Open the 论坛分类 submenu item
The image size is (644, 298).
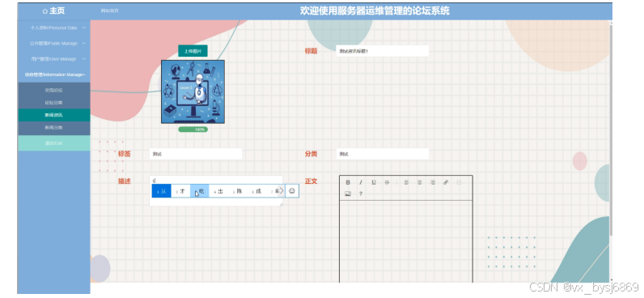click(54, 102)
